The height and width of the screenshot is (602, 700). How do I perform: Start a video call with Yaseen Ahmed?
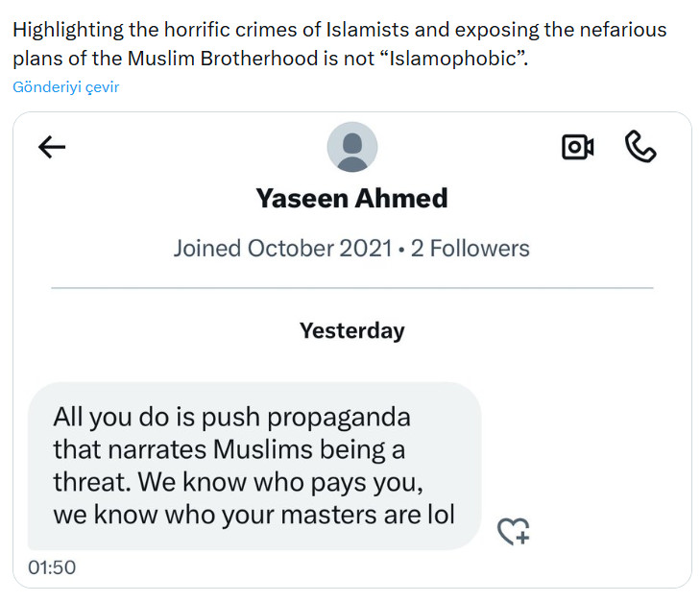(x=577, y=147)
